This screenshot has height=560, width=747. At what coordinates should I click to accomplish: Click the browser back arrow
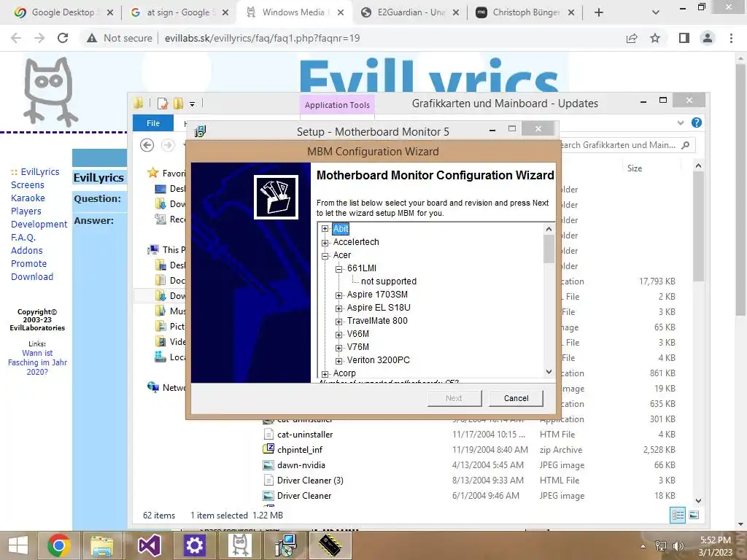[x=16, y=38]
